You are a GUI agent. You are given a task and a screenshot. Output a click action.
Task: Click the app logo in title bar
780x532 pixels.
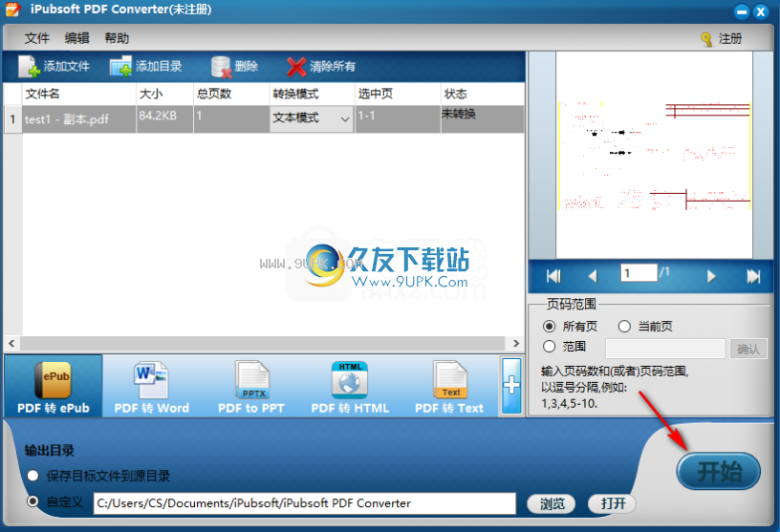pyautogui.click(x=13, y=9)
